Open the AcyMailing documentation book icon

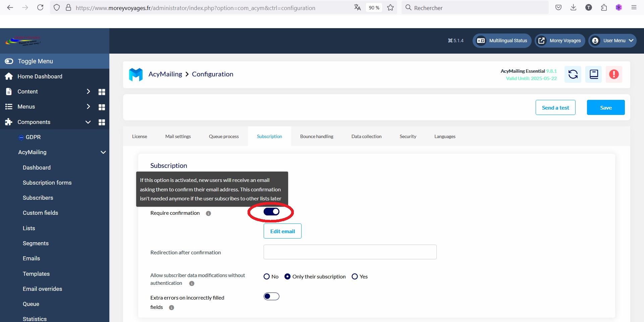click(x=594, y=74)
